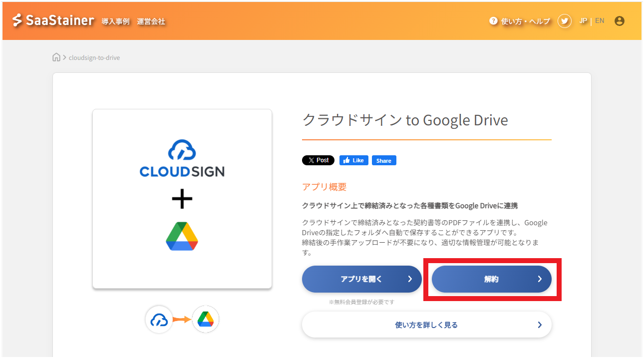Viewport: 644px width, 358px height.
Task: Click the ※無料会員登録が必要です note
Action: [x=362, y=302]
